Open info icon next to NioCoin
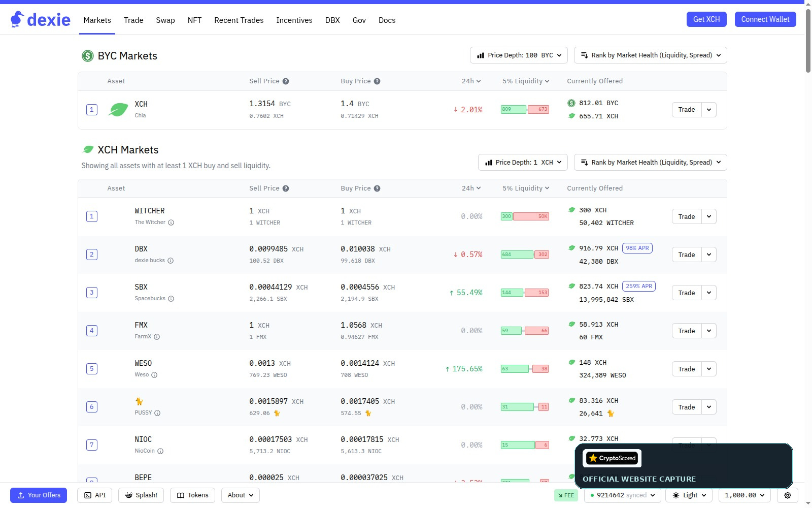 tap(160, 451)
